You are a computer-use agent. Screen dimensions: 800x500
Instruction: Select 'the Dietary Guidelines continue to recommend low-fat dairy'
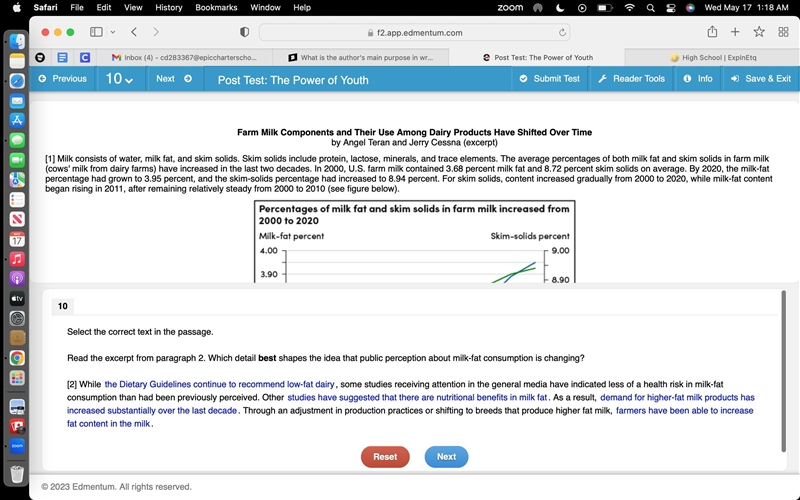tap(219, 384)
